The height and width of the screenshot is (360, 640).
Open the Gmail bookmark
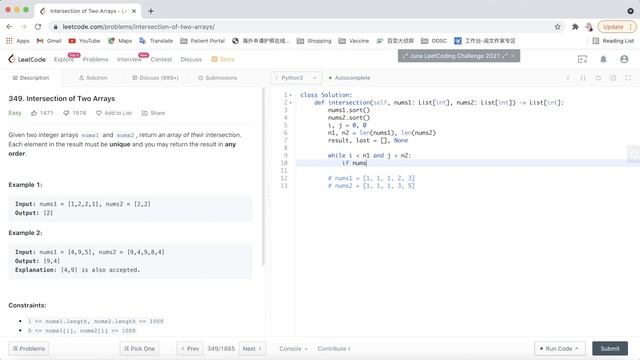49,41
